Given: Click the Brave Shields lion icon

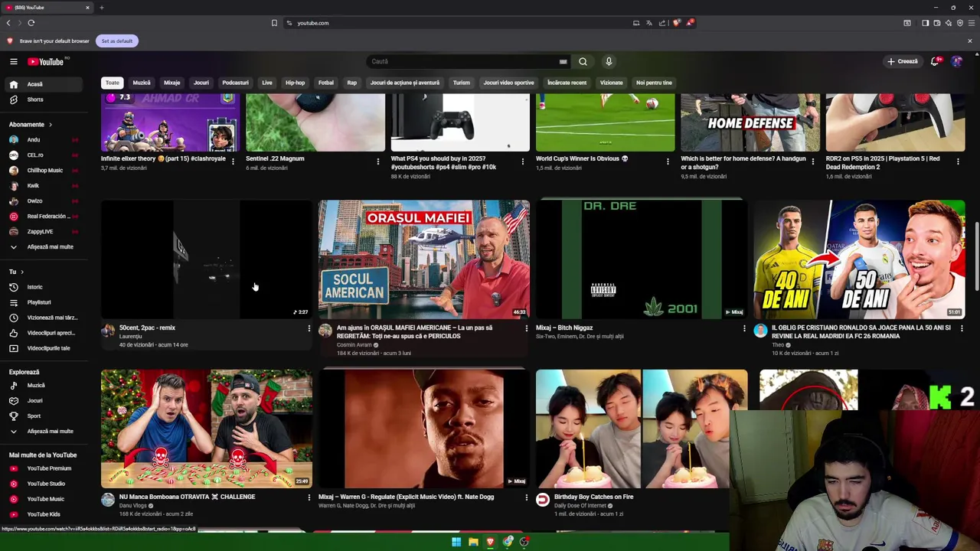Looking at the screenshot, I should [676, 23].
